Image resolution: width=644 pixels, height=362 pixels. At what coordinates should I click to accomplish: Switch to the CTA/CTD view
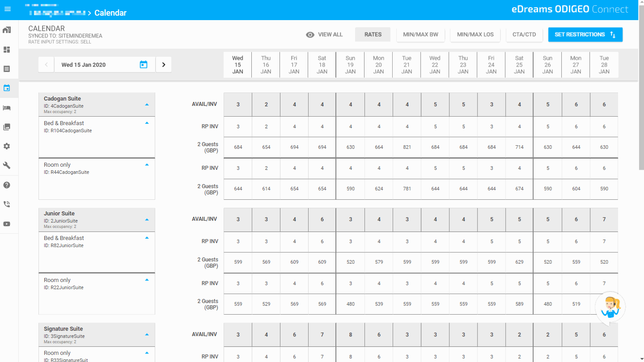coord(524,34)
